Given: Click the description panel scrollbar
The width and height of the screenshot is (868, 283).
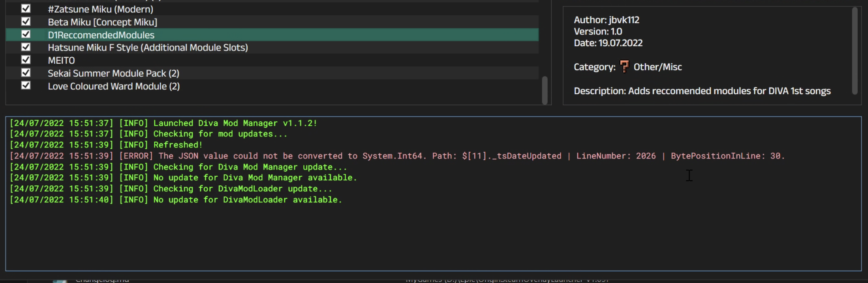Looking at the screenshot, I should coord(855,51).
